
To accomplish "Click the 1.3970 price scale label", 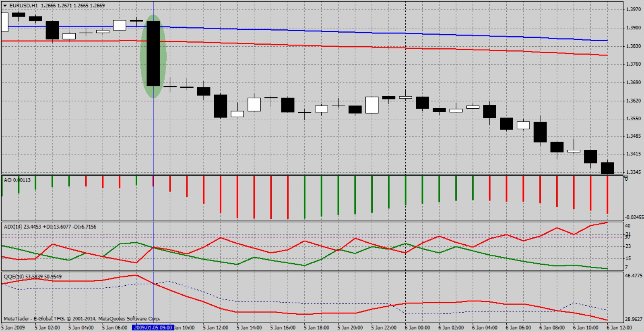I will tap(633, 9).
